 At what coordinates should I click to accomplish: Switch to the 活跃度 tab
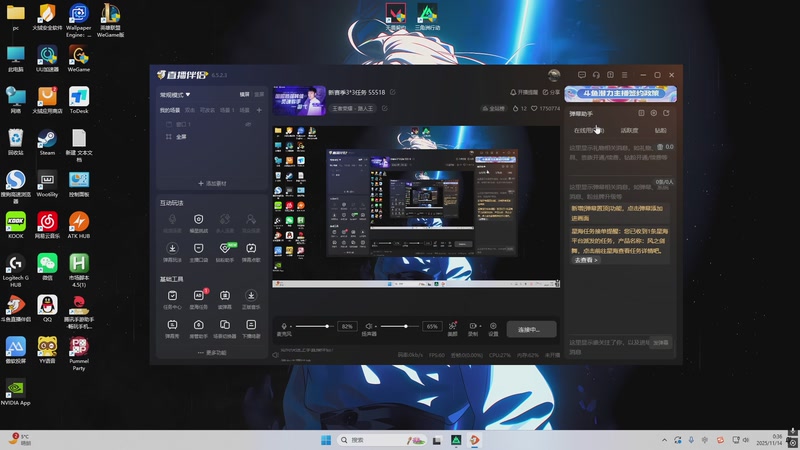pos(629,131)
